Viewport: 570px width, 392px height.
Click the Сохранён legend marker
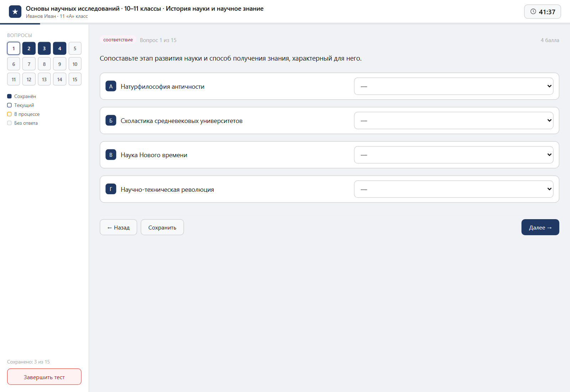point(9,96)
